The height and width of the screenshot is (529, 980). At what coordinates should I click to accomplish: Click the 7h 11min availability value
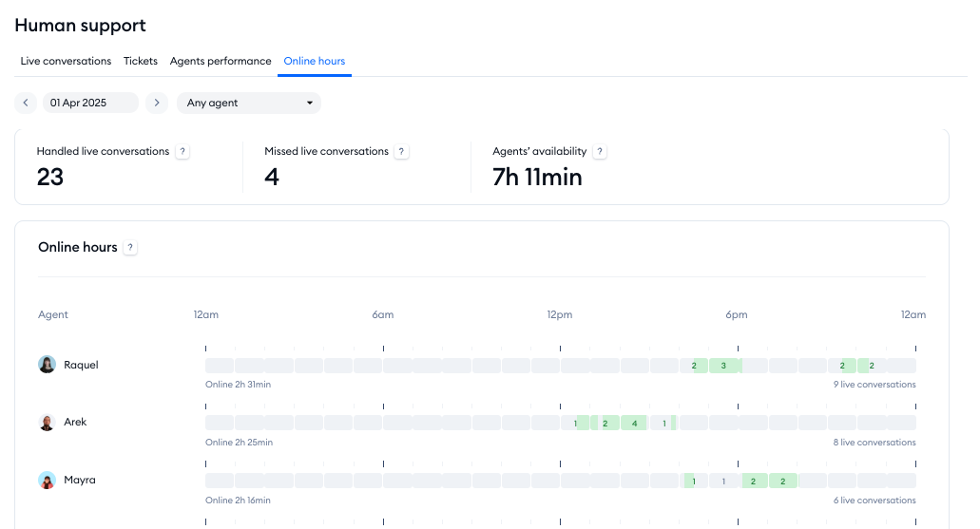537,177
